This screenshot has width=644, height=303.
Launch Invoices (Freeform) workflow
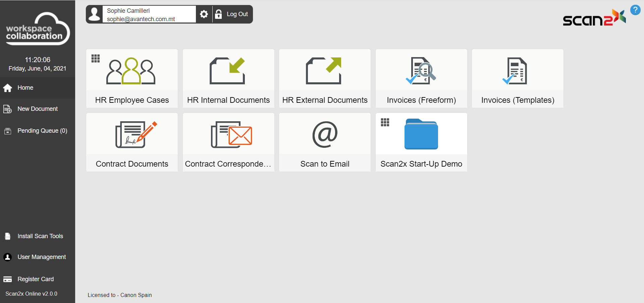point(421,79)
